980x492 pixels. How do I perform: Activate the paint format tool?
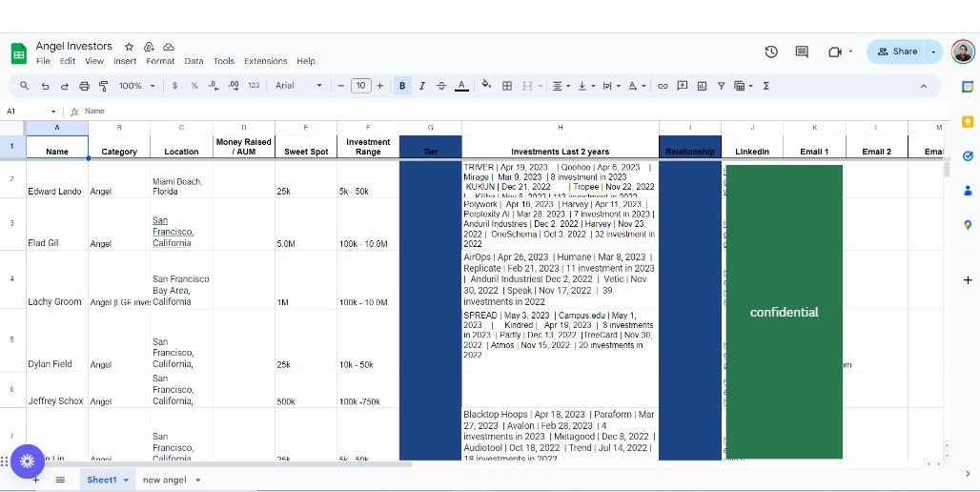104,86
